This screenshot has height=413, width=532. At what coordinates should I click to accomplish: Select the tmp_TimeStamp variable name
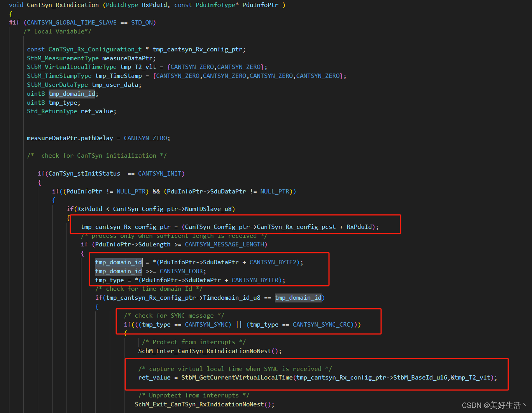pyautogui.click(x=119, y=76)
